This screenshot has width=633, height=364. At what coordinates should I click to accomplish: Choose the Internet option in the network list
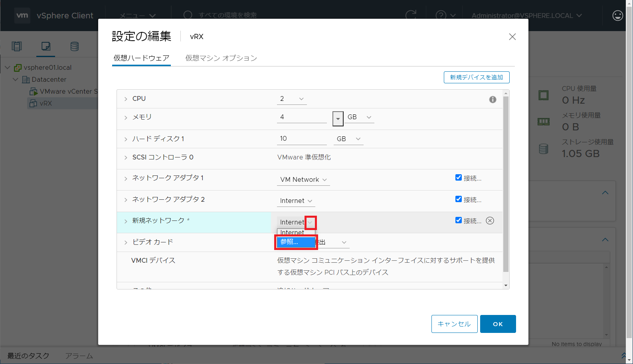(296, 232)
